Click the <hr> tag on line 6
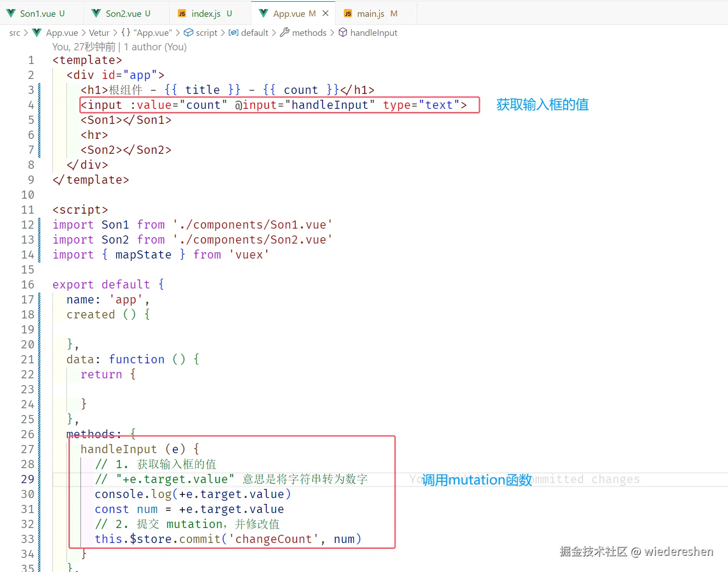Screen dimensions: 728x572 tap(94, 135)
